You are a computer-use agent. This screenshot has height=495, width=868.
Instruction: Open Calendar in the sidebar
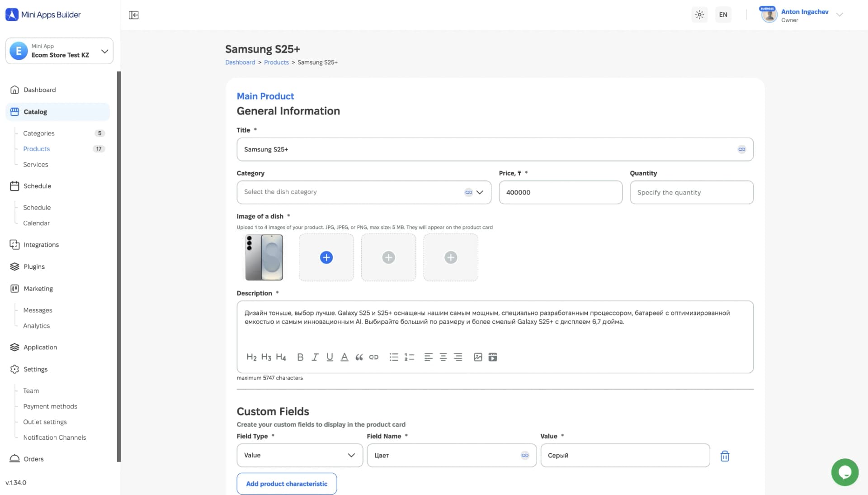tap(37, 223)
